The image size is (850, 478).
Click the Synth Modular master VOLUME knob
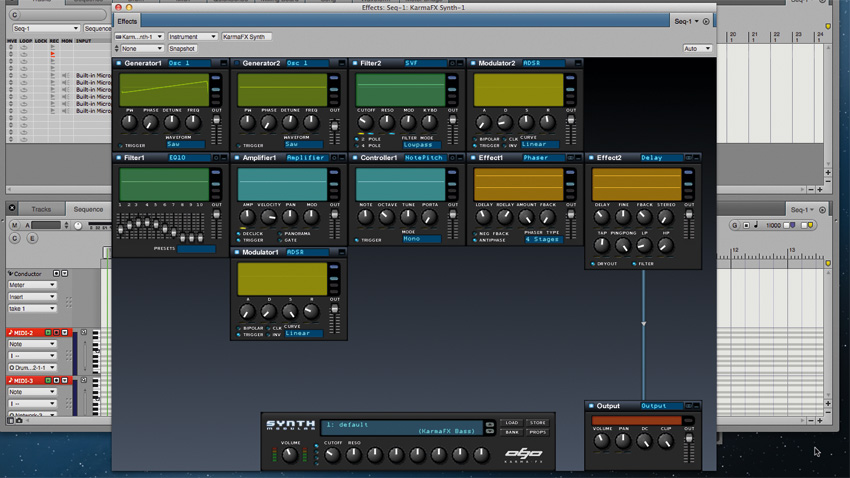290,455
